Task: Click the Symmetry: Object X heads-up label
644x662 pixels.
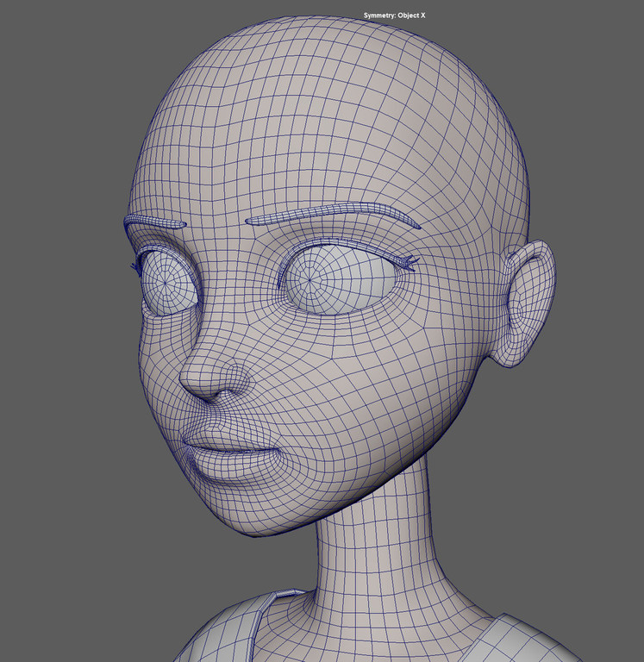Action: click(x=396, y=16)
